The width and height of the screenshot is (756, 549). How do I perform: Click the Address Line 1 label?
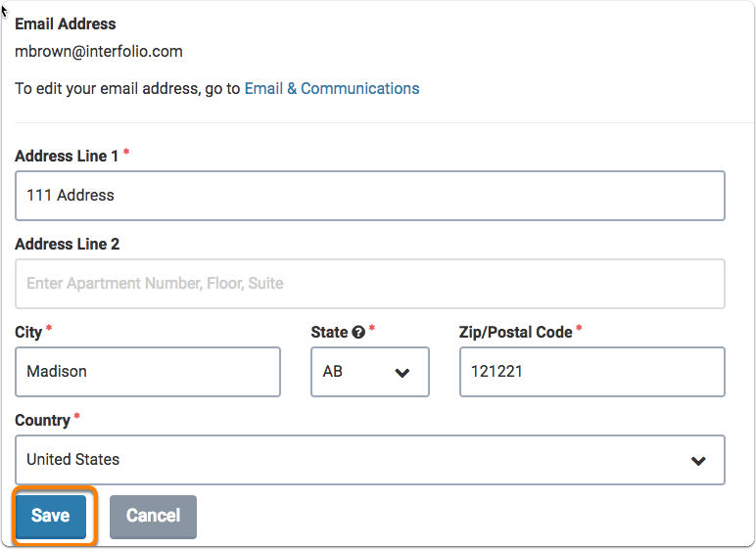pos(67,157)
